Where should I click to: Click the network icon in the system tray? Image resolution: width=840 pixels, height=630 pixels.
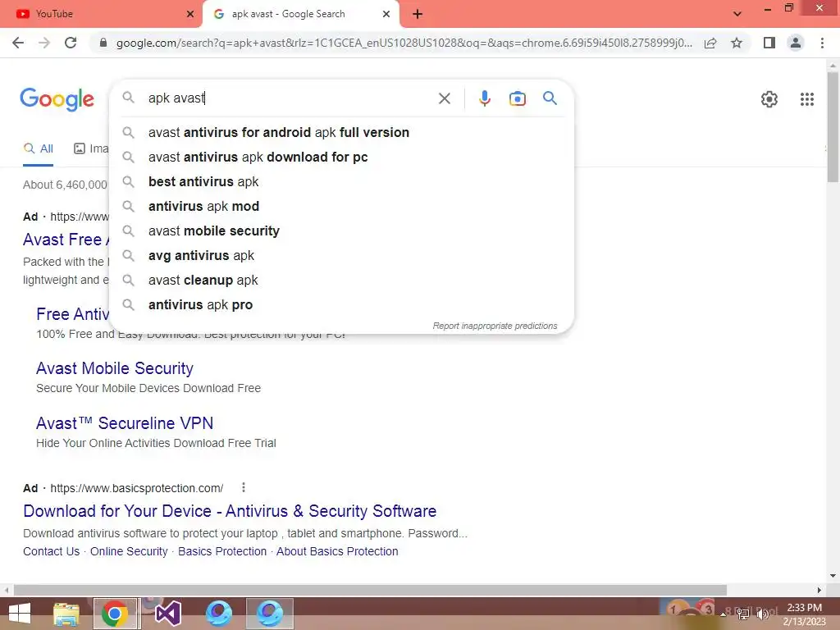click(742, 614)
